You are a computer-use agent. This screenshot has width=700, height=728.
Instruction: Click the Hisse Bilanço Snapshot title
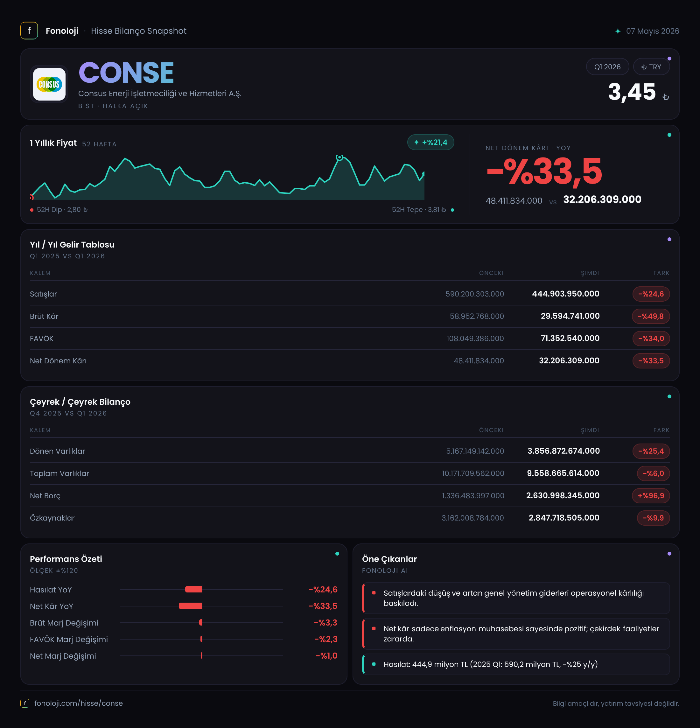coord(138,31)
